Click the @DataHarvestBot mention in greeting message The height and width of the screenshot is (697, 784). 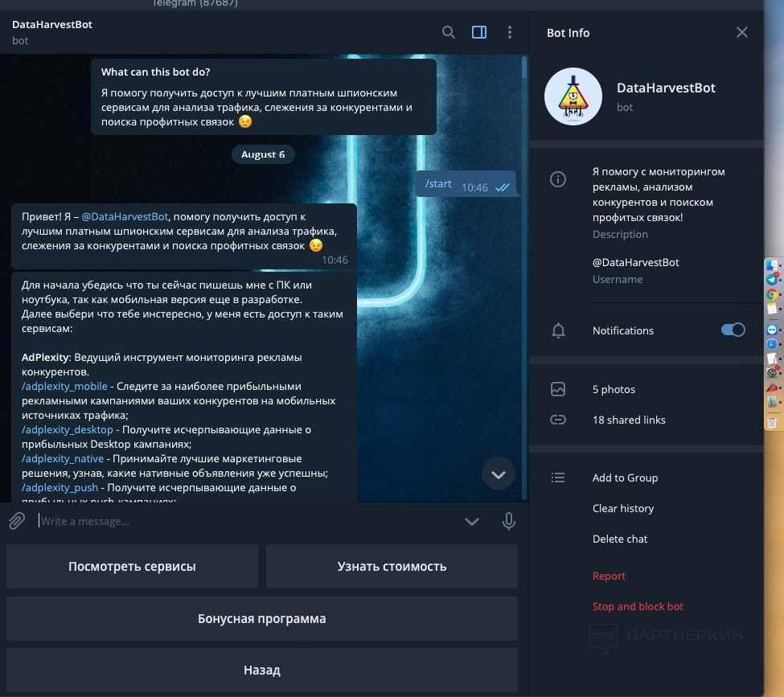[x=125, y=216]
